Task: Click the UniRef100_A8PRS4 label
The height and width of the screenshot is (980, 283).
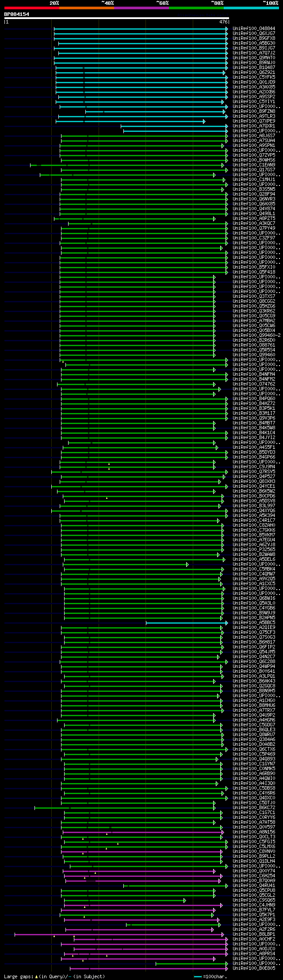Action: [254, 954]
